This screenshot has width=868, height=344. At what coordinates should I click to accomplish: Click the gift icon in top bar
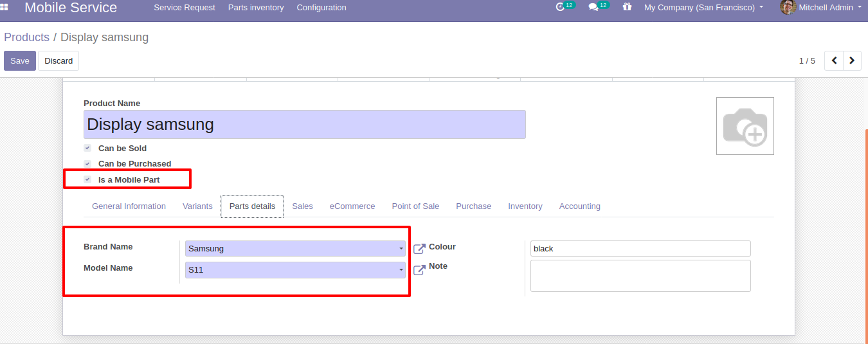[x=628, y=7]
